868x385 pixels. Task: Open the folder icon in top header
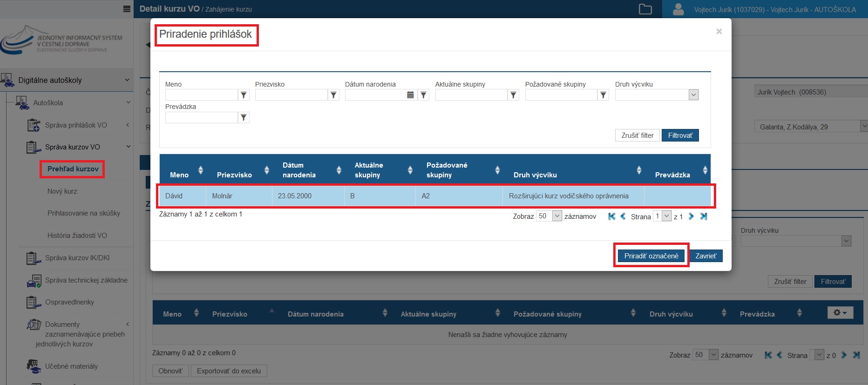point(645,9)
